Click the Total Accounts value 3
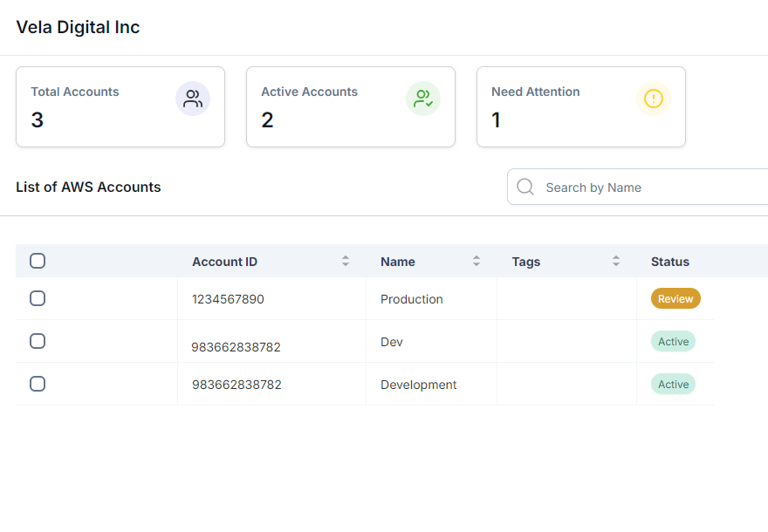Viewport: 768px width, 532px height. tap(38, 119)
